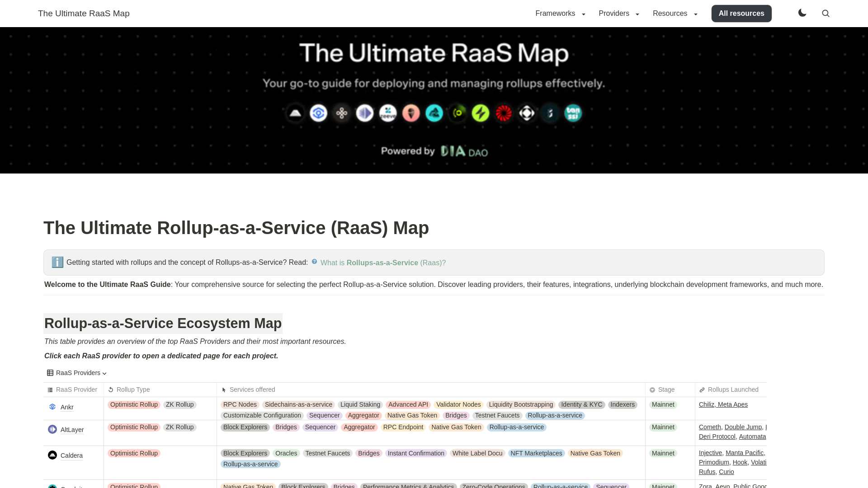The width and height of the screenshot is (868, 488).
Task: Open the Primodium rollup link
Action: [714, 462]
